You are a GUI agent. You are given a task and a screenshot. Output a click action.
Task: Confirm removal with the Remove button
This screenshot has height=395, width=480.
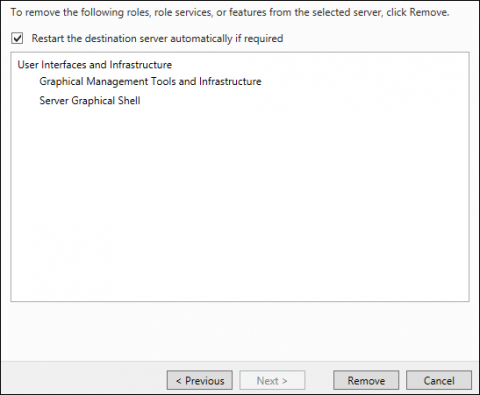pos(366,380)
